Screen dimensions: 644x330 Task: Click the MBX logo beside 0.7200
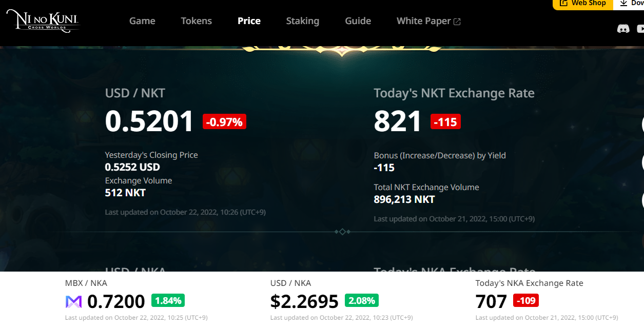pos(73,302)
